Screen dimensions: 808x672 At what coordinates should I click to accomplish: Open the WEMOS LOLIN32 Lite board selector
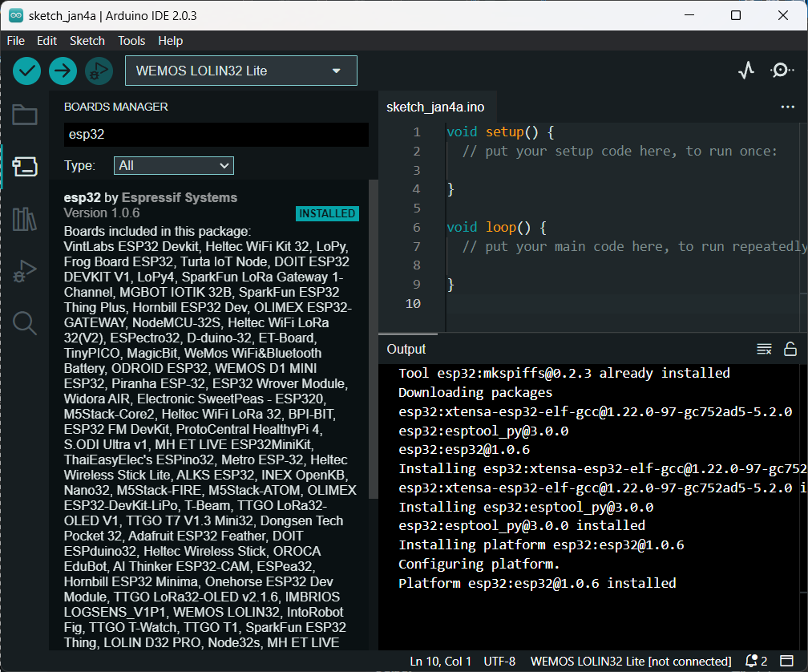pos(241,71)
